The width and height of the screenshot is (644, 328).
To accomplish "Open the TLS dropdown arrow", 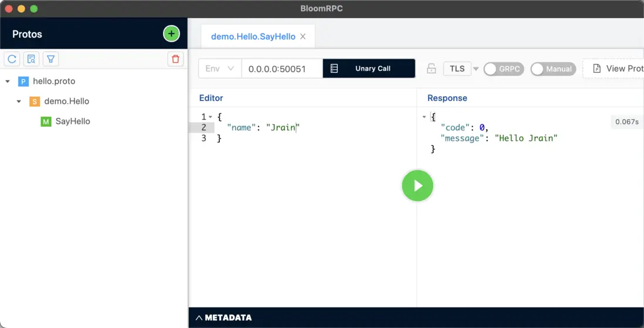I will coord(476,69).
